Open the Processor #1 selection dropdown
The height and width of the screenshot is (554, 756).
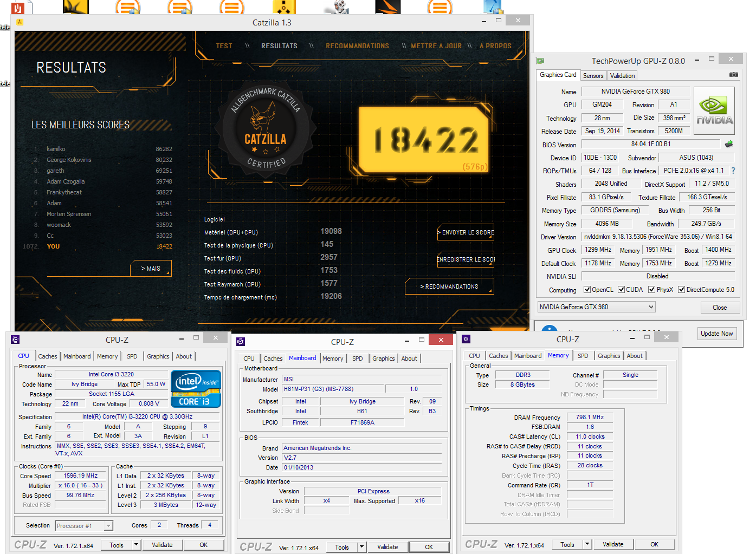84,526
